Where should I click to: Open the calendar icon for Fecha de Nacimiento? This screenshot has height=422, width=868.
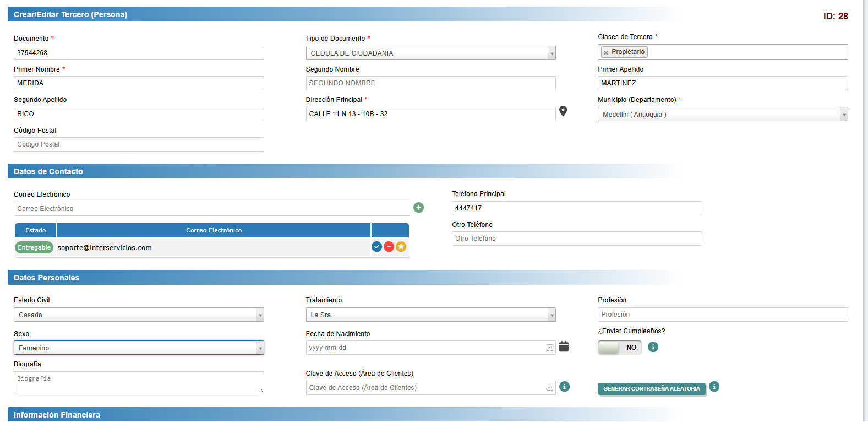pyautogui.click(x=564, y=347)
